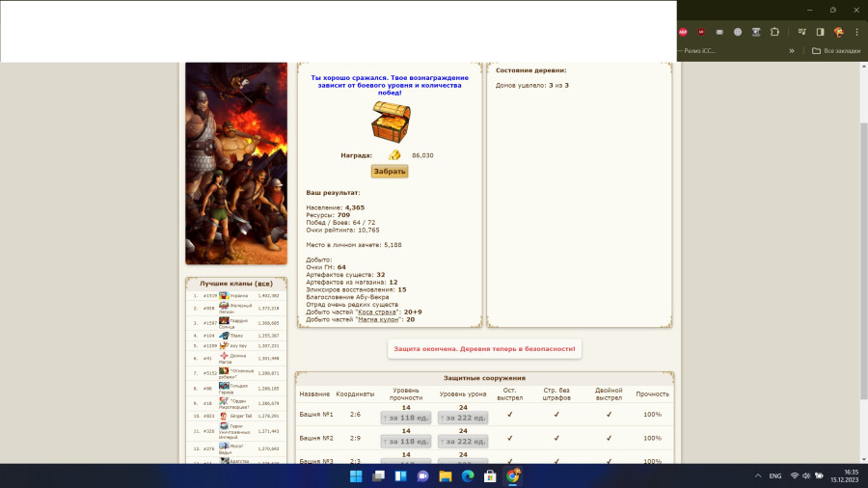
Task: Launch Microsoft Edge from the taskbar
Action: [x=468, y=475]
